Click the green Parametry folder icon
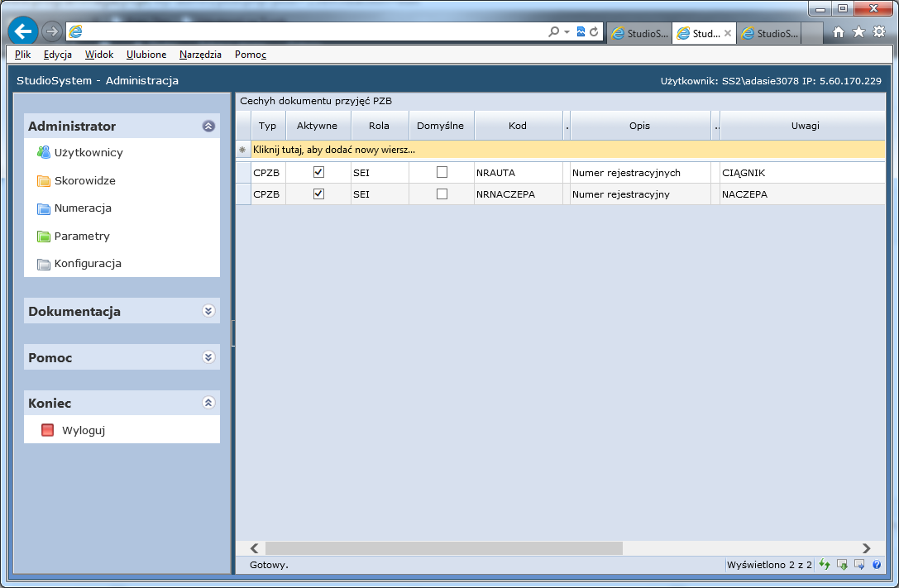 pos(44,237)
